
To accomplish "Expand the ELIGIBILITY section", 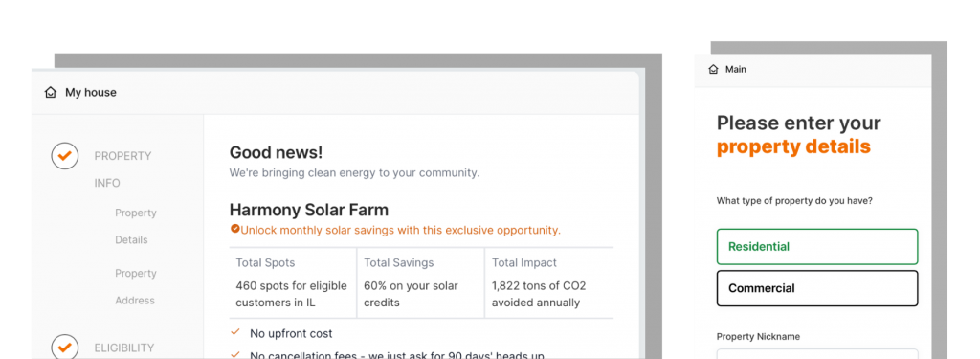I will tap(124, 348).
